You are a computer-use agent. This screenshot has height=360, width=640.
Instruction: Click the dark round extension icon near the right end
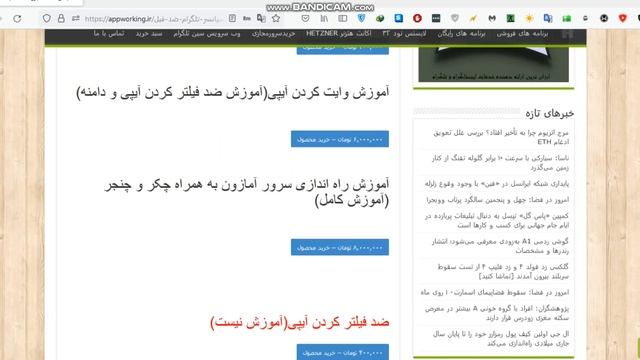(604, 18)
